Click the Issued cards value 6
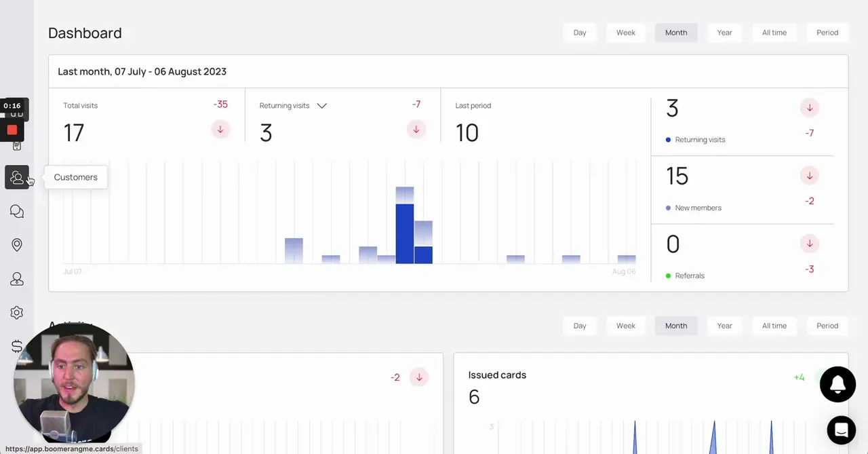This screenshot has height=454, width=868. pos(474,397)
